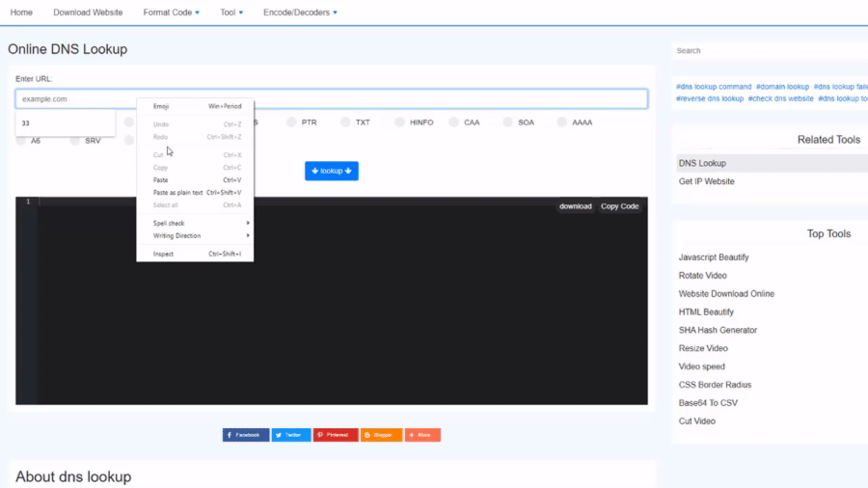
Task: Click Copy Code in the output panel
Action: point(619,206)
